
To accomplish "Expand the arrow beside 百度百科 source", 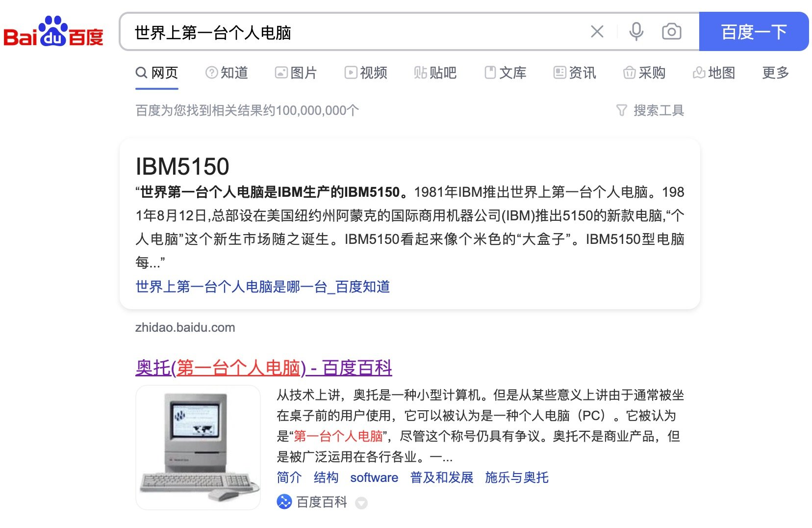I will (x=361, y=503).
